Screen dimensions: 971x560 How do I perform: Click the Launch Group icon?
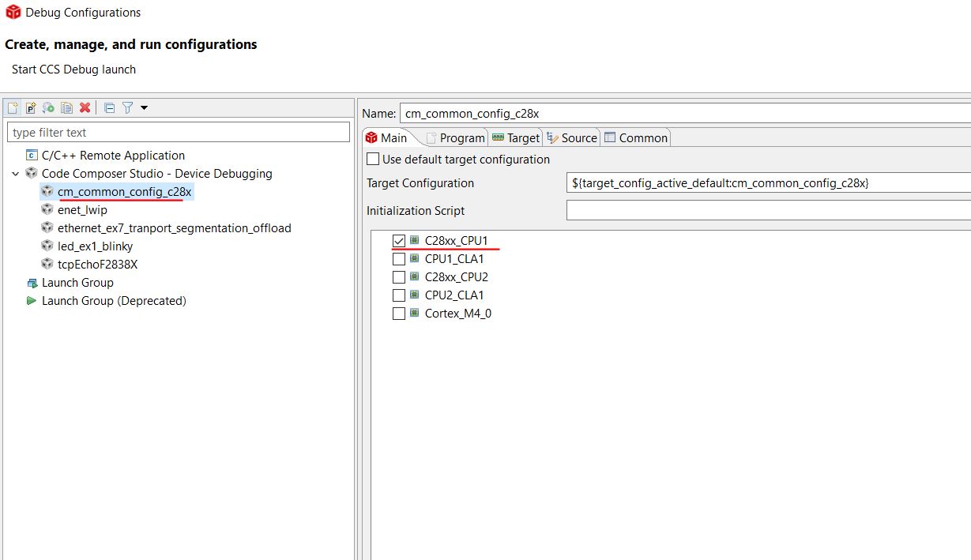pos(32,283)
